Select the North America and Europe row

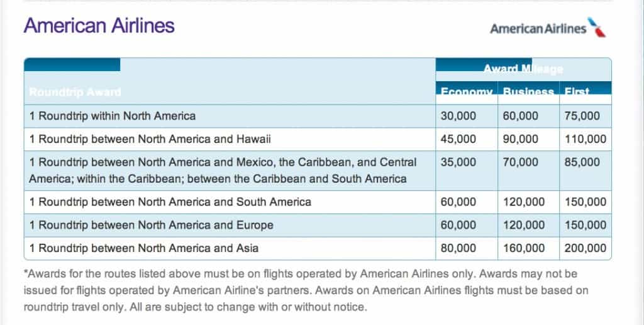coord(318,225)
